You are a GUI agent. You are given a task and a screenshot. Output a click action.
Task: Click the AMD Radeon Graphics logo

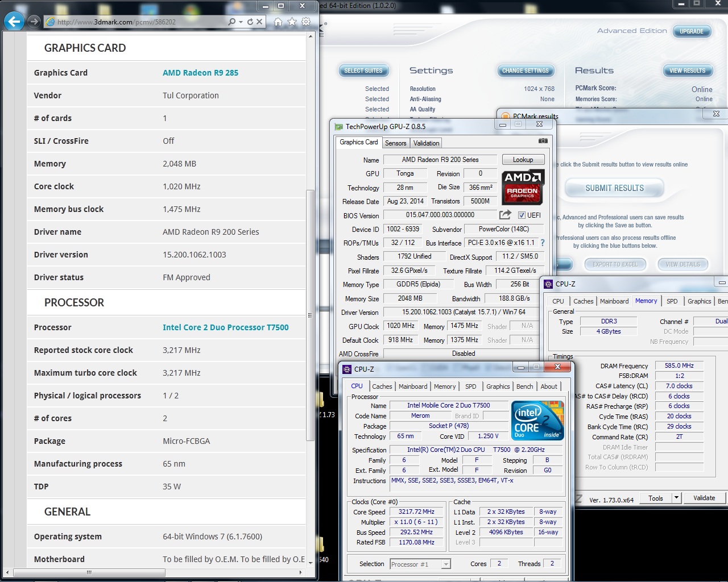[523, 187]
